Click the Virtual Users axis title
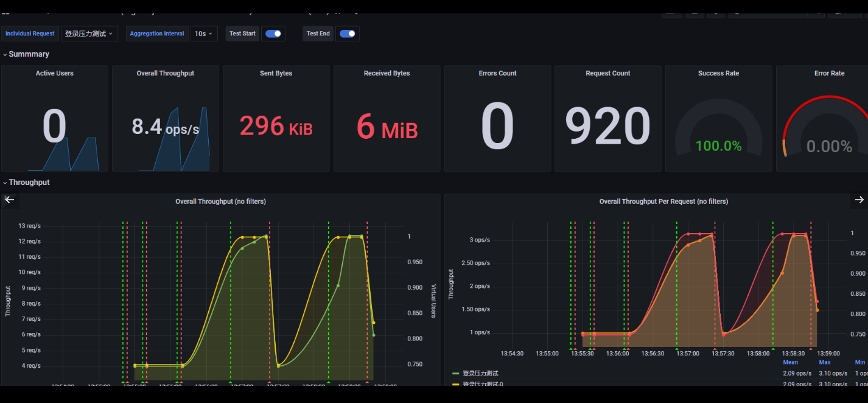868x403 pixels. click(434, 301)
